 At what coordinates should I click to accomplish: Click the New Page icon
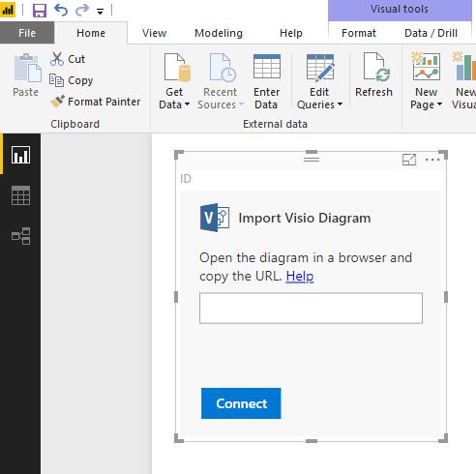click(x=426, y=66)
